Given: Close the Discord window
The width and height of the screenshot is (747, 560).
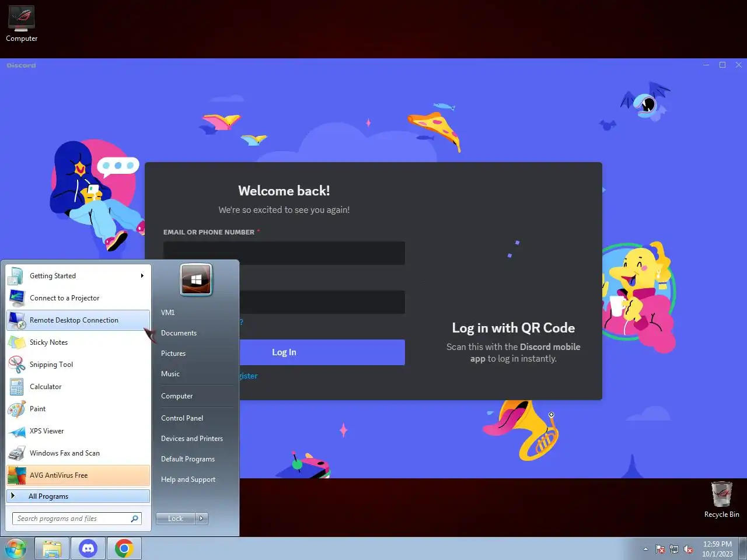Looking at the screenshot, I should (x=739, y=65).
